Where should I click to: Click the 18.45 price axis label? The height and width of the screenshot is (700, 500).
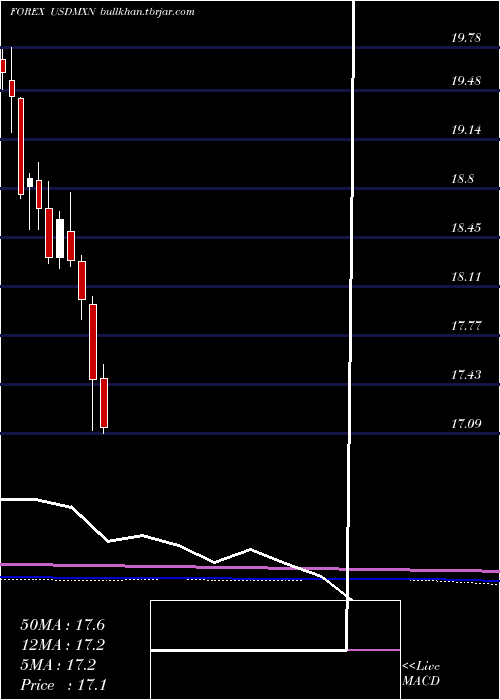tap(466, 228)
